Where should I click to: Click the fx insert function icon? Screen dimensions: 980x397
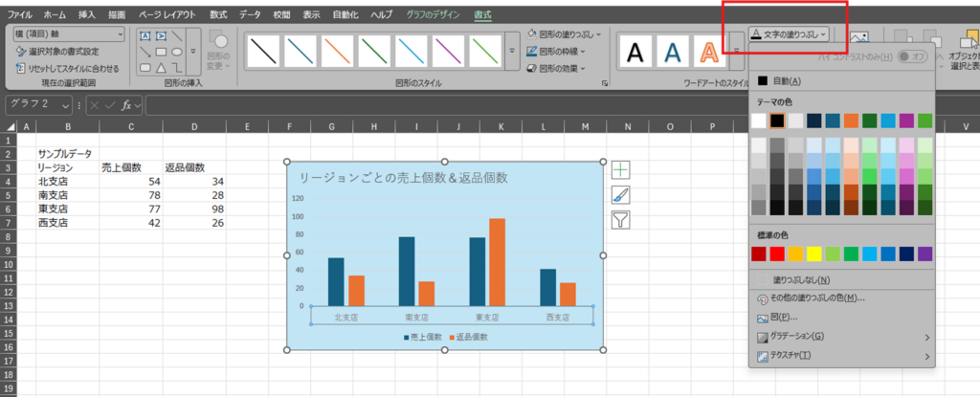click(125, 105)
